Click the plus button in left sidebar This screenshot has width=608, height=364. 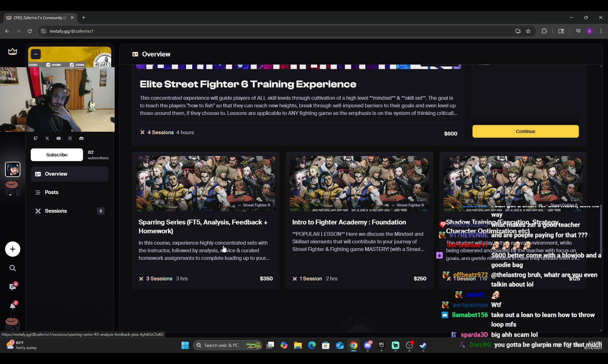(x=13, y=249)
